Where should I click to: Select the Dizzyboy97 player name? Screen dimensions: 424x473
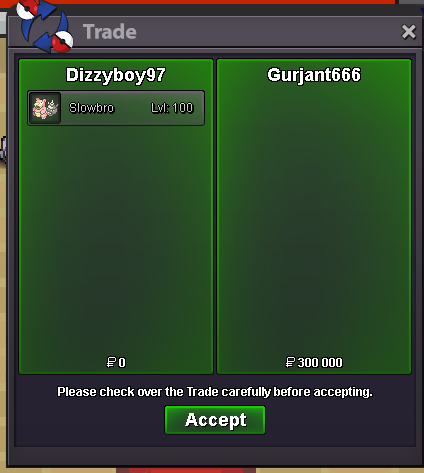click(x=116, y=75)
